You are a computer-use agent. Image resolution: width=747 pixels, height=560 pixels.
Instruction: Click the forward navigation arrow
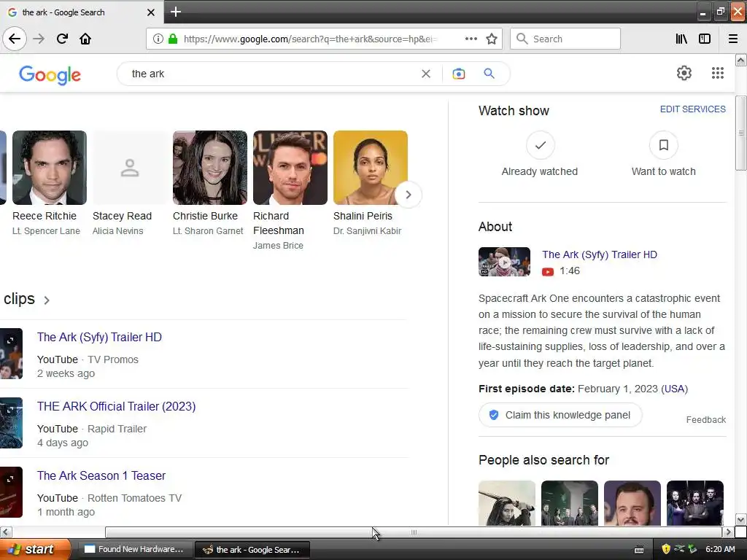pyautogui.click(x=39, y=39)
